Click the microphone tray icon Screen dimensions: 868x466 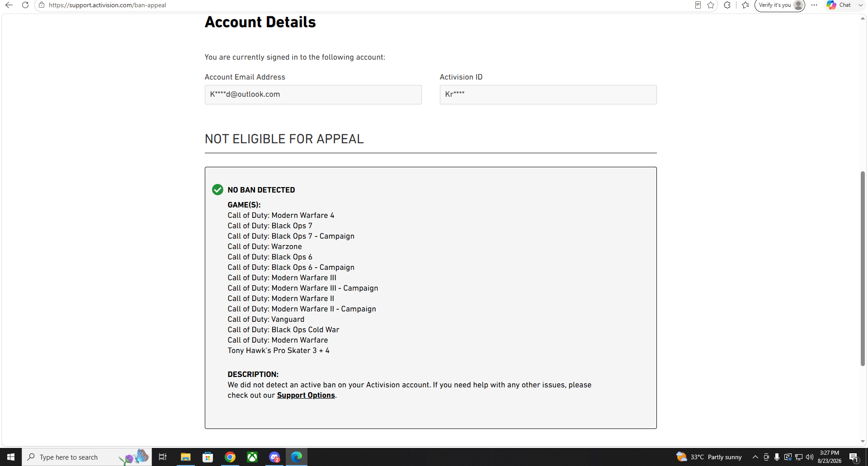pos(777,457)
